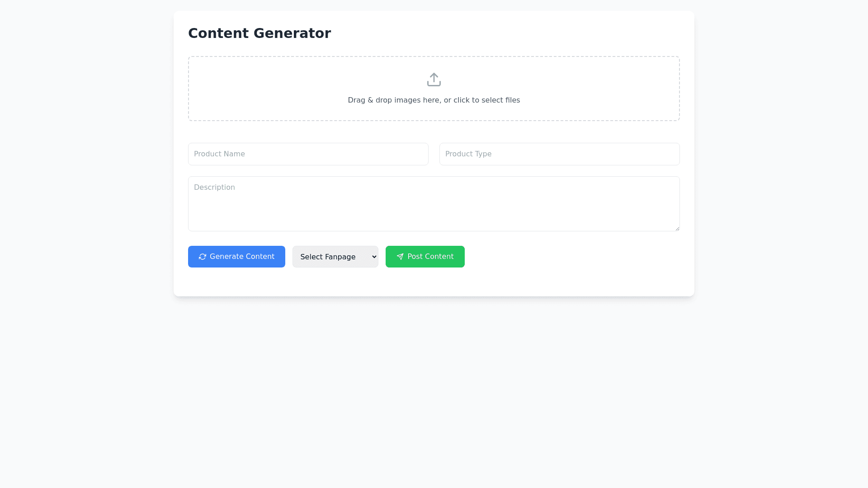Click the Content Generator heading
The image size is (868, 488).
(x=259, y=33)
